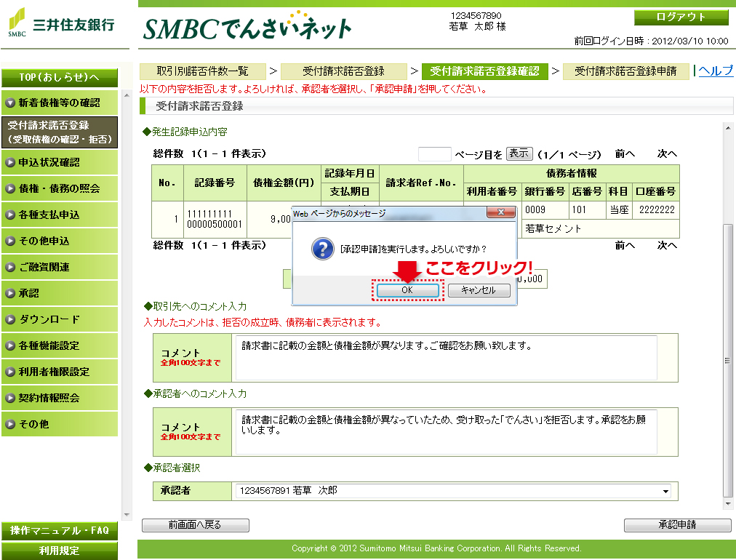Click the main scrollbar down arrow
This screenshot has height=560, width=736.
(728, 504)
